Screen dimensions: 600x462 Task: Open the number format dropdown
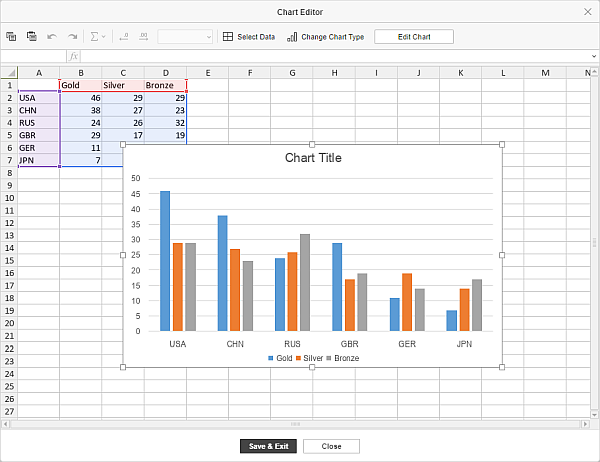185,36
